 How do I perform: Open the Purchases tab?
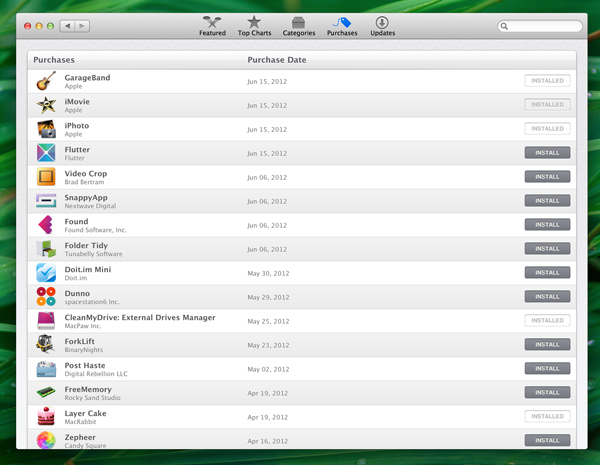pos(342,26)
